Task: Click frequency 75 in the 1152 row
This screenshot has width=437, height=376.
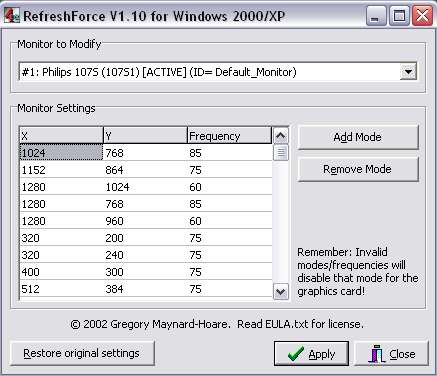Action: coord(229,170)
